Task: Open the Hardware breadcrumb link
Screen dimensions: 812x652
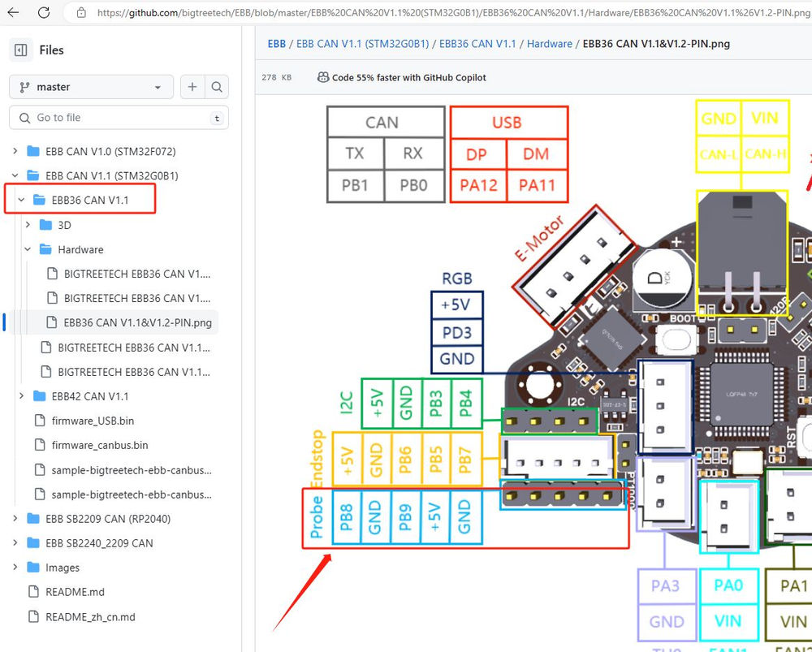Action: click(550, 44)
